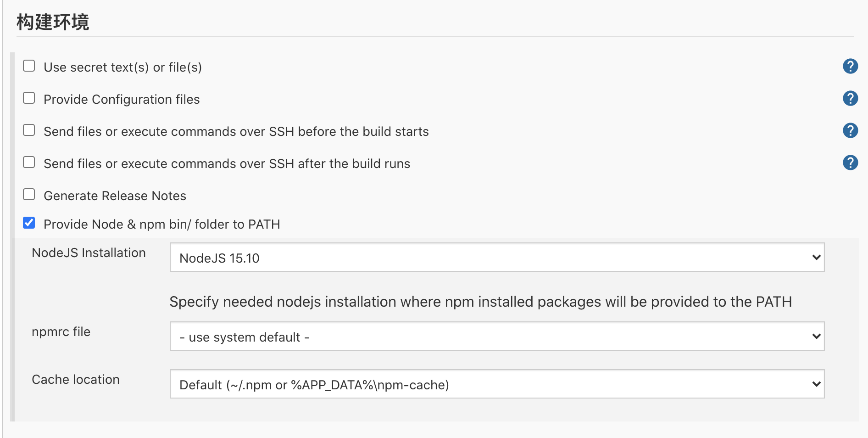The width and height of the screenshot is (868, 438).
Task: Click the NodeJS Installation field label
Action: (x=89, y=253)
